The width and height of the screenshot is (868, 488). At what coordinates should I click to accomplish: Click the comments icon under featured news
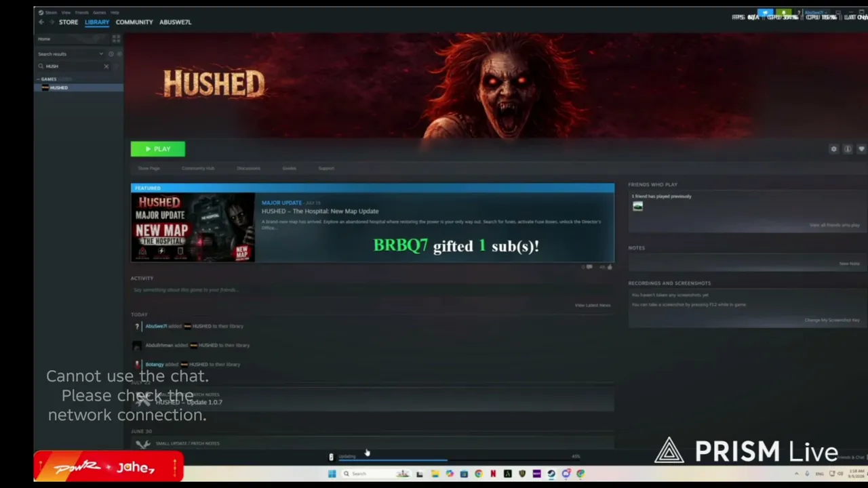tap(589, 267)
